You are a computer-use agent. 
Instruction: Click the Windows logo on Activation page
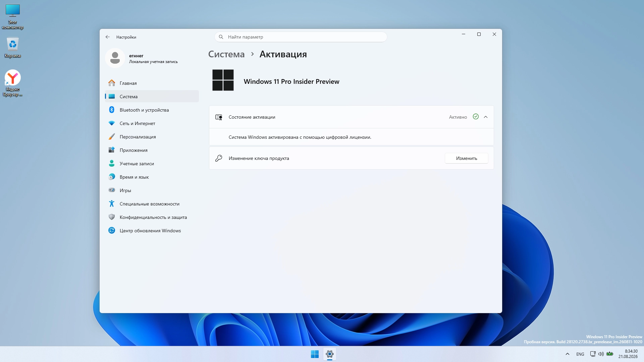[223, 80]
